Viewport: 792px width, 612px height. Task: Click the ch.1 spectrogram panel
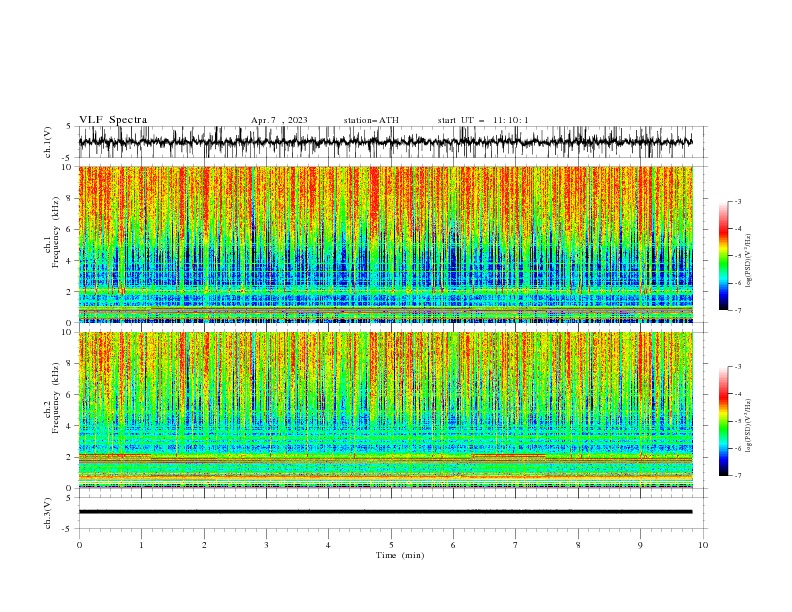pyautogui.click(x=385, y=244)
